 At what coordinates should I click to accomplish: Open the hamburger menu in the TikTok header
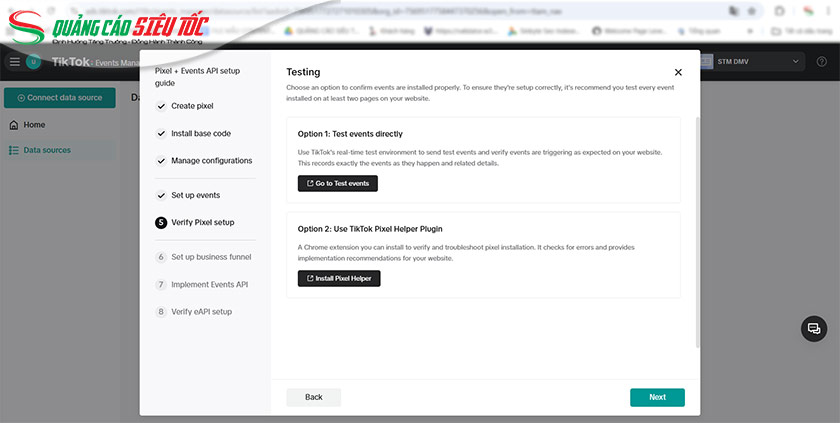coord(14,62)
